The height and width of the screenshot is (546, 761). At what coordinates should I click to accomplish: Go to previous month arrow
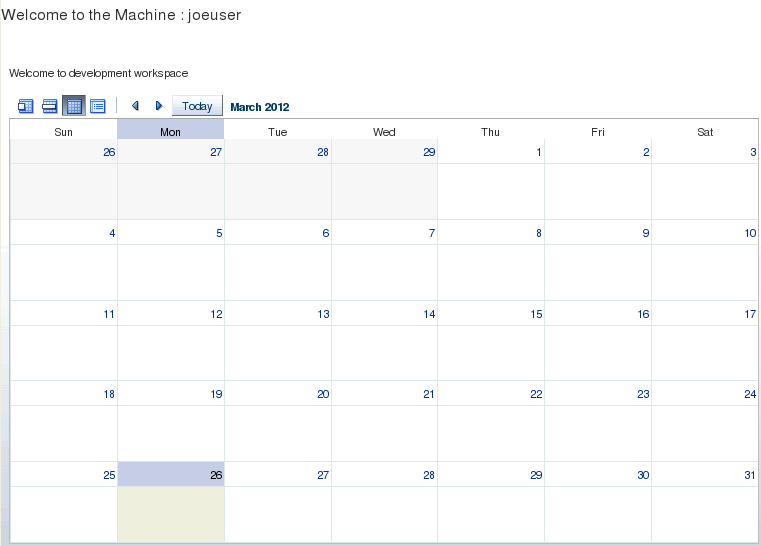(x=135, y=106)
